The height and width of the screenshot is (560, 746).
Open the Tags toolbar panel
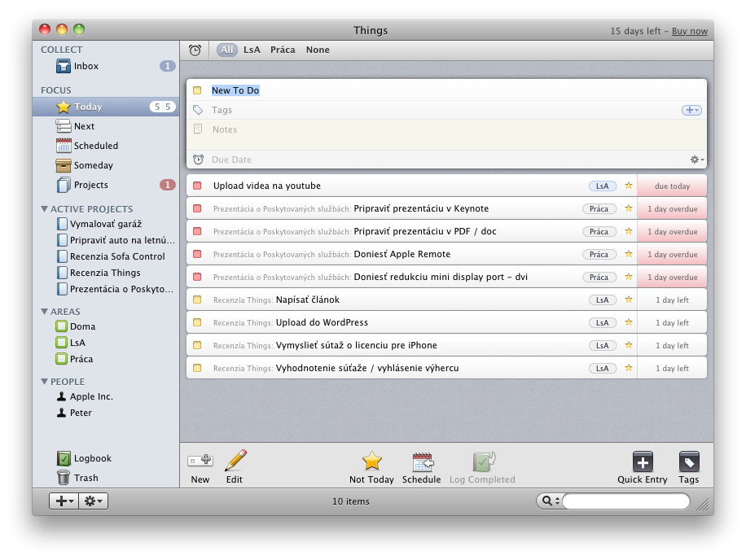tap(689, 462)
